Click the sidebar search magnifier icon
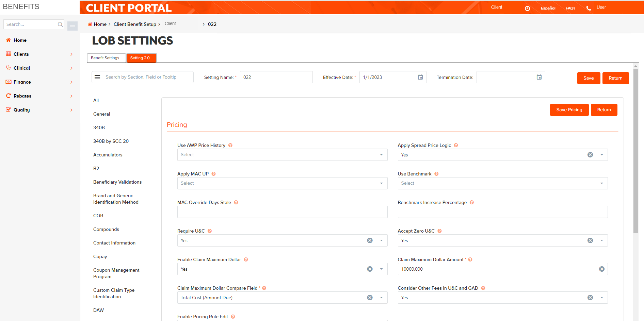This screenshot has width=644, height=321. (x=60, y=24)
